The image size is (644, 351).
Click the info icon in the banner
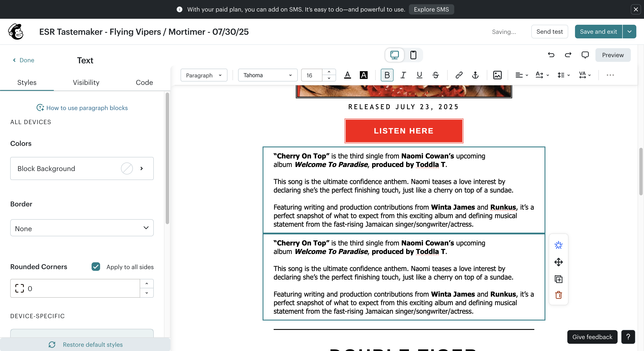[x=179, y=9]
